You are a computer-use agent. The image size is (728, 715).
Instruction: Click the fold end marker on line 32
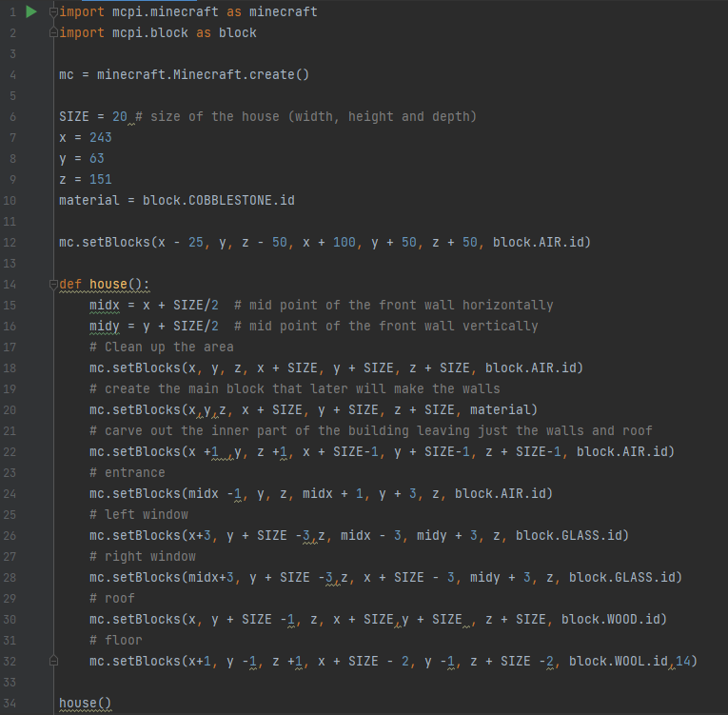point(53,661)
